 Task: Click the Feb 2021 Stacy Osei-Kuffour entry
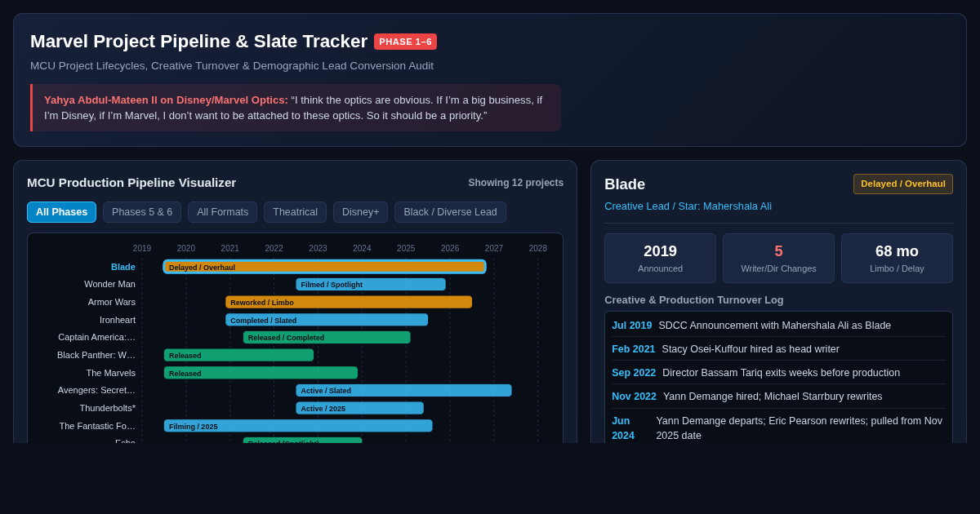[x=778, y=349]
